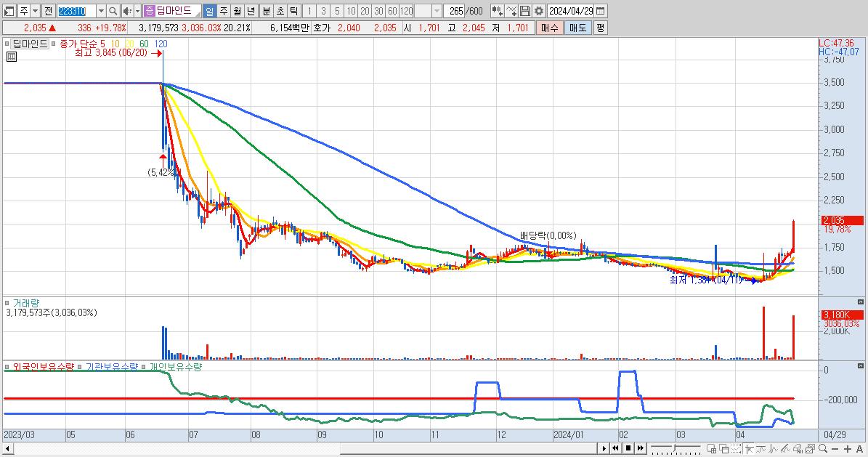Viewport: 868px width, 457px height.
Task: Click the 매도 sell button
Action: coord(578,28)
